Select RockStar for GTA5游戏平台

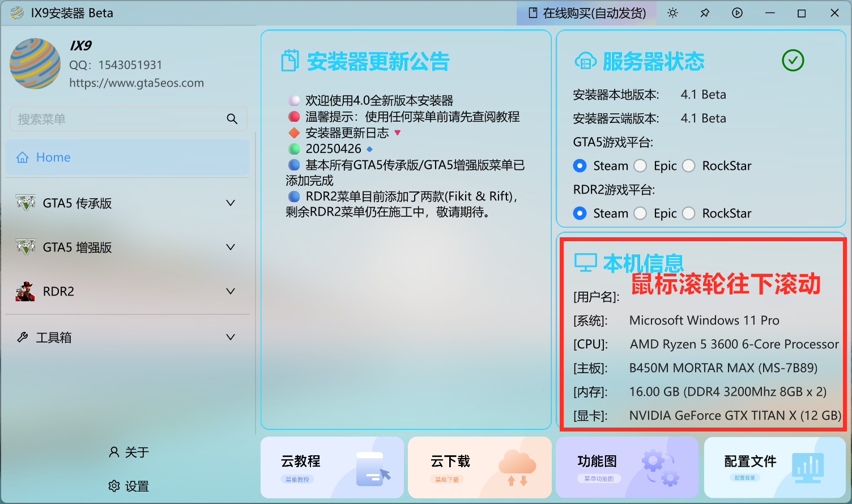click(689, 165)
